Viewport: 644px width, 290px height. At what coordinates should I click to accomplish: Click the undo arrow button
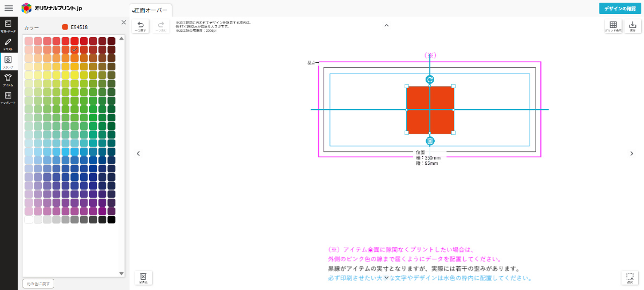click(x=141, y=26)
